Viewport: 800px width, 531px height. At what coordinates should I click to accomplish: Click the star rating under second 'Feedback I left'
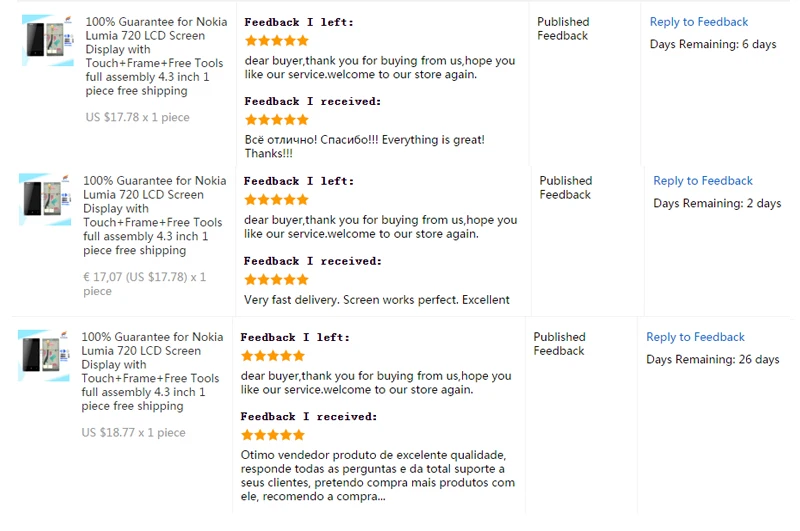[x=276, y=199]
